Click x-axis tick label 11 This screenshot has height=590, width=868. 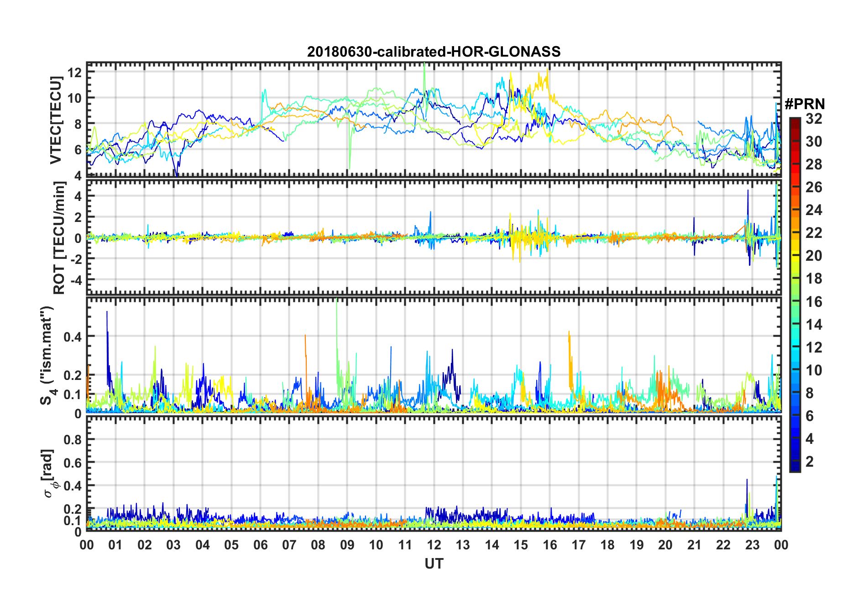tap(405, 545)
